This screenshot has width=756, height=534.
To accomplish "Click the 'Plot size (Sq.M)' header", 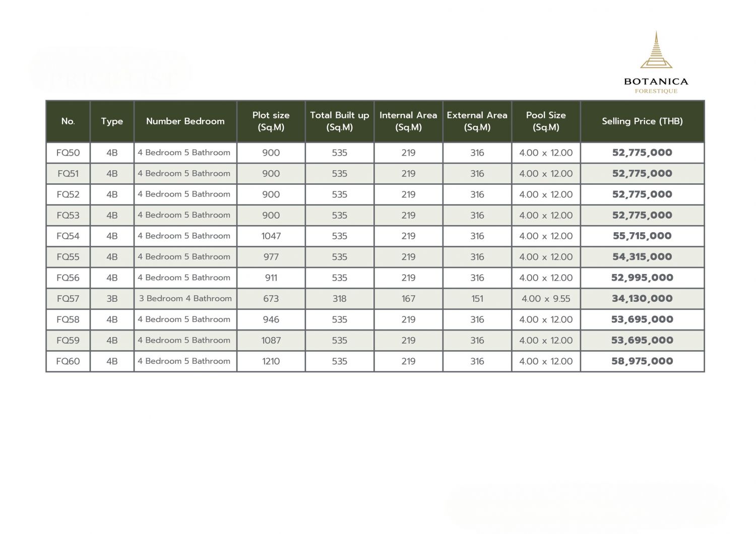I will 271,121.
